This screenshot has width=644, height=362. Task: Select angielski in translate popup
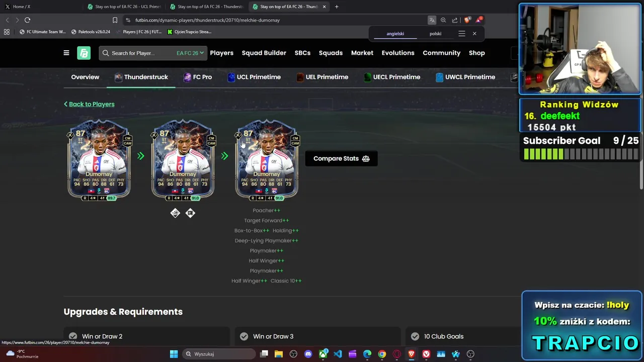click(x=395, y=34)
